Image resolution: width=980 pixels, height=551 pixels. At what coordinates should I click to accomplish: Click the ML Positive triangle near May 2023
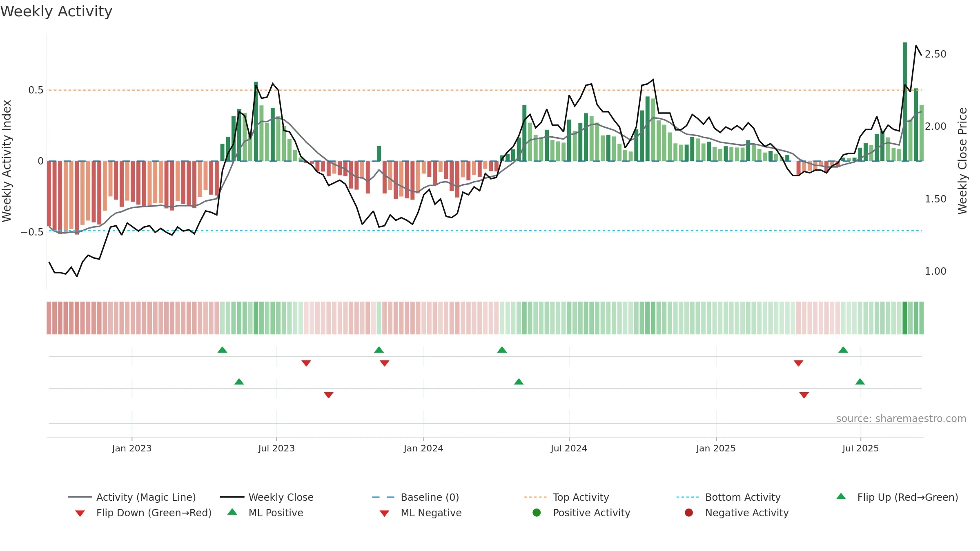239,382
